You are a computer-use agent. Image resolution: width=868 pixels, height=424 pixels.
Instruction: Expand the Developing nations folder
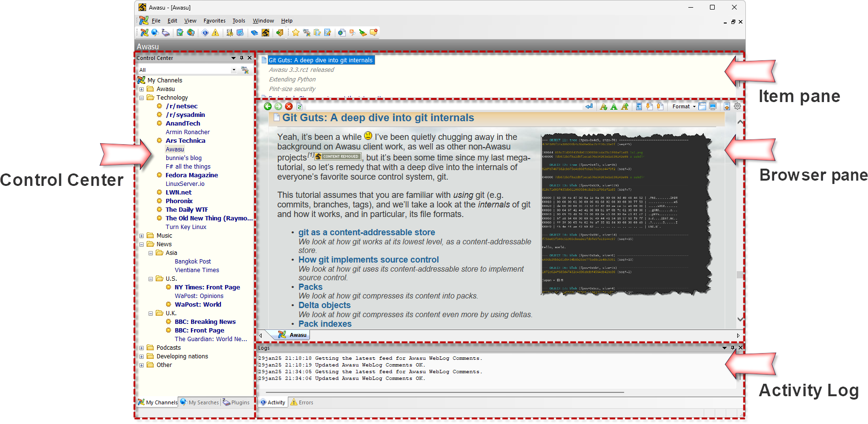141,356
